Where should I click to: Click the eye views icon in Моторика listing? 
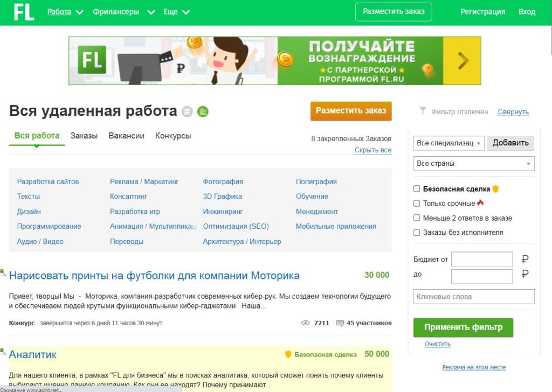(x=305, y=323)
